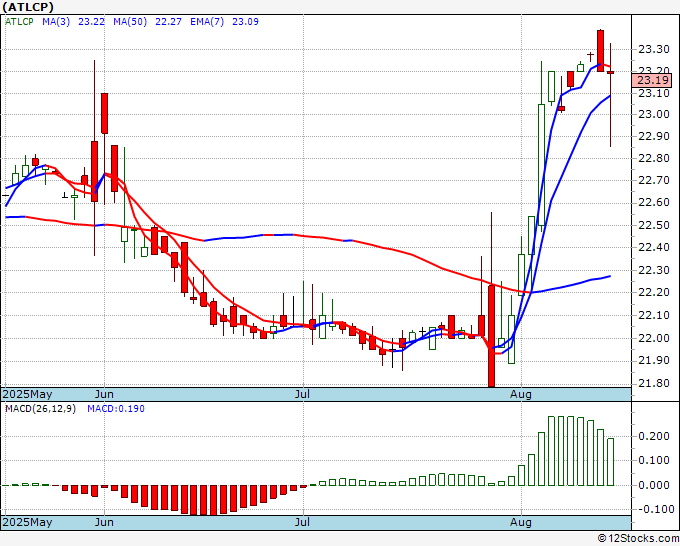
Task: Click the 0.000 MACD axis label
Action: (654, 485)
